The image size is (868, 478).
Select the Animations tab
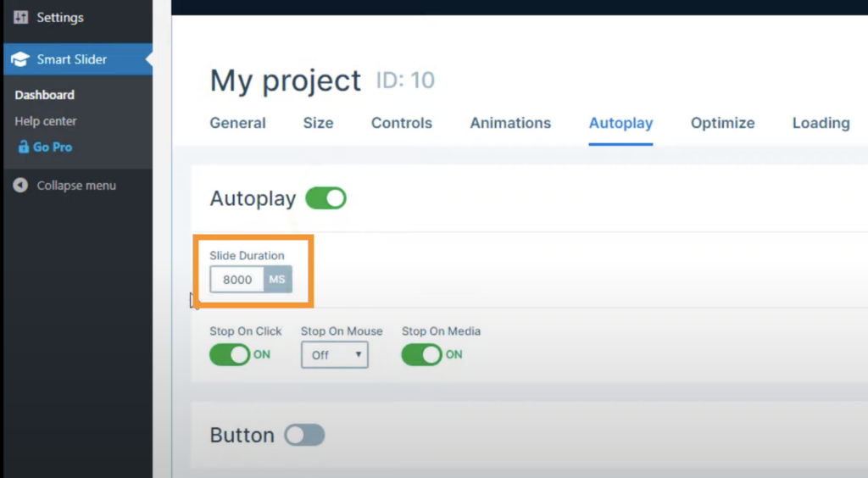510,124
